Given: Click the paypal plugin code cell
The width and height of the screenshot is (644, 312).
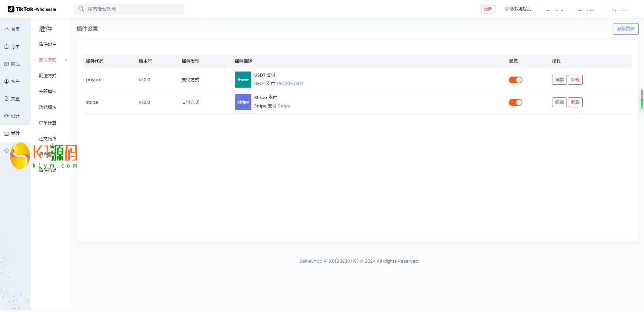Looking at the screenshot, I should [94, 80].
